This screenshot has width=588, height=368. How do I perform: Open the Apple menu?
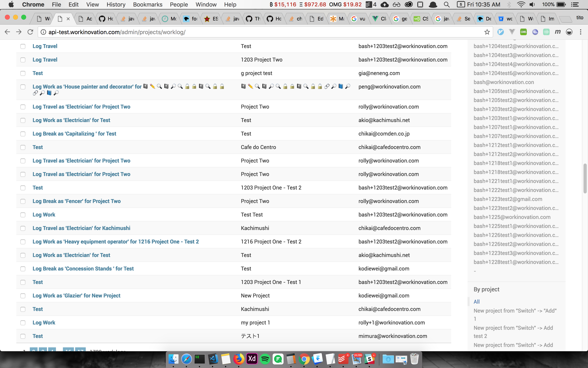coord(11,4)
